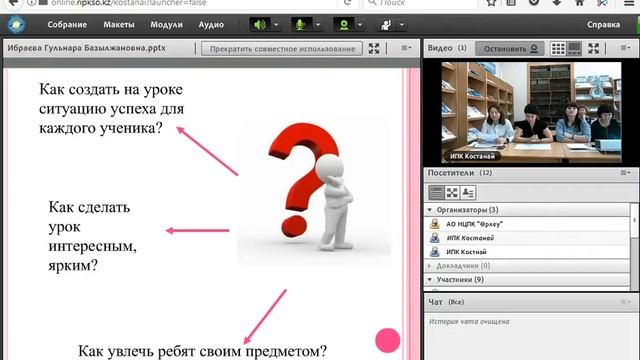Select host ИПК Костанай in italics
640x360 pixels.
pos(527,238)
